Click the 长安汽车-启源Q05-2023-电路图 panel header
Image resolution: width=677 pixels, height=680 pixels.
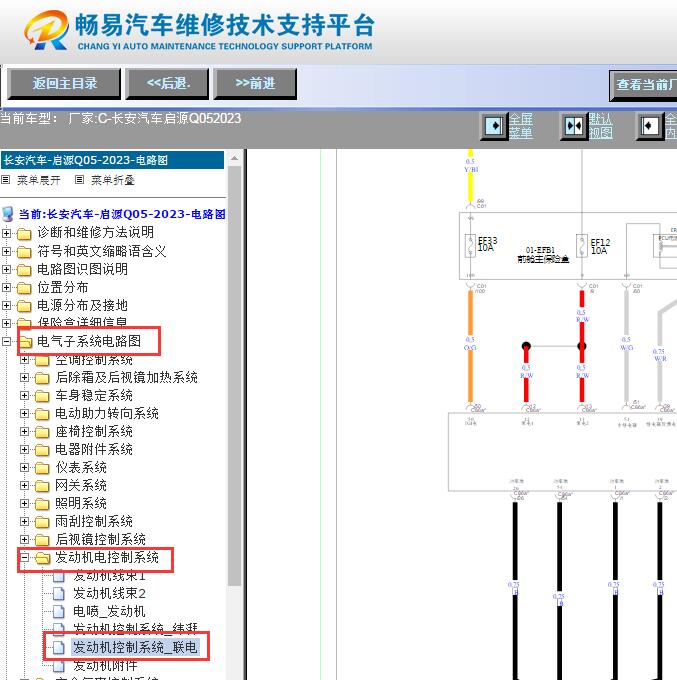(113, 160)
